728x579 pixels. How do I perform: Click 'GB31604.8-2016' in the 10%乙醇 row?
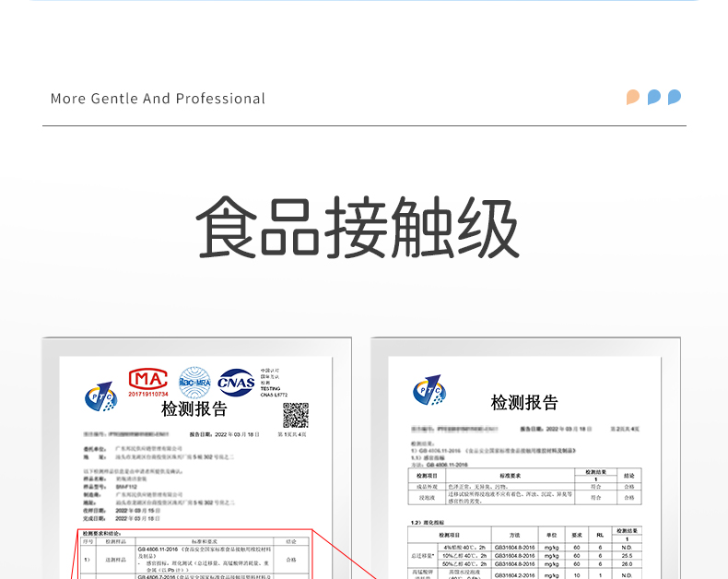pos(515,556)
